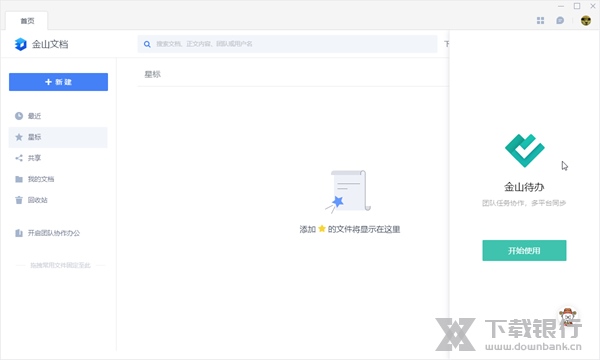Open the 回收站 sidebar label
600x360 pixels.
point(38,200)
